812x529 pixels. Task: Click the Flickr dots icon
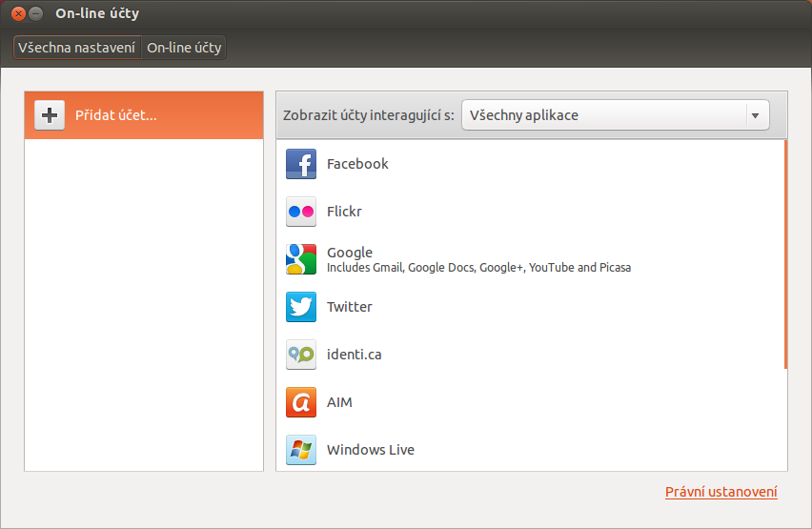[x=301, y=212]
